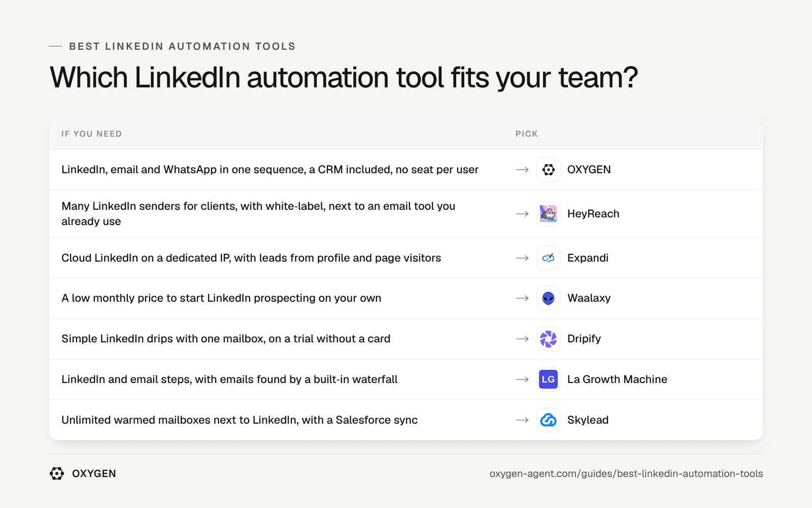This screenshot has width=812, height=508.
Task: Click the 'Which LinkedIn automation tool fits your team?' heading
Action: pyautogui.click(x=344, y=78)
